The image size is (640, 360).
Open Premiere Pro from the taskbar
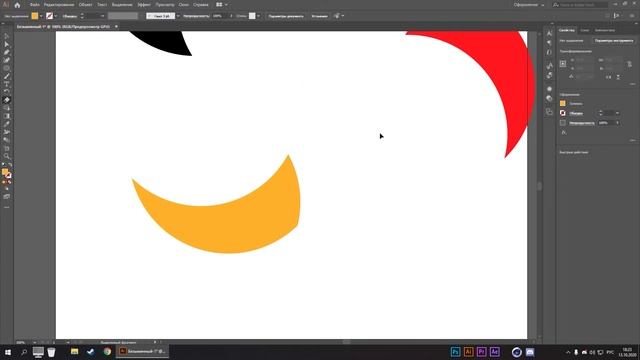(482, 352)
